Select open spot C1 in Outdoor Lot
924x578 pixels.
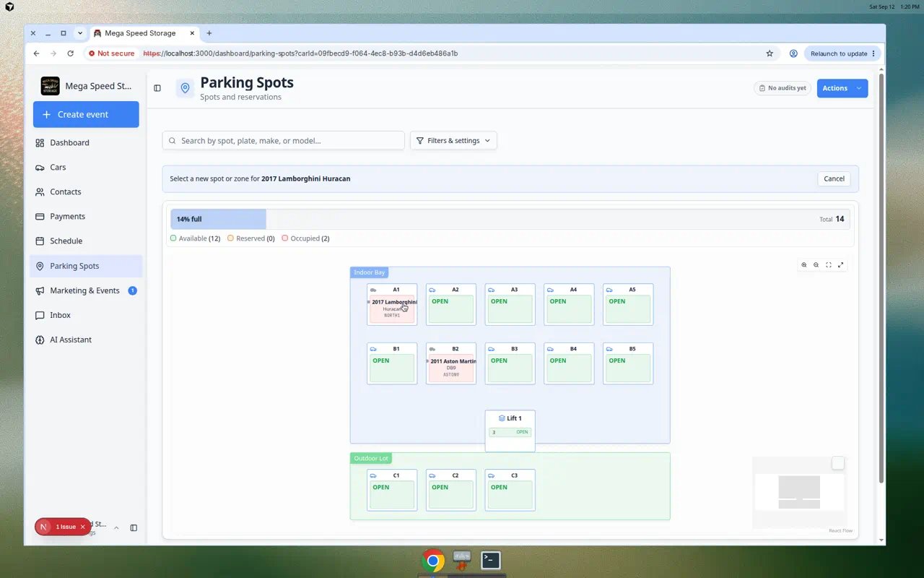tap(392, 490)
